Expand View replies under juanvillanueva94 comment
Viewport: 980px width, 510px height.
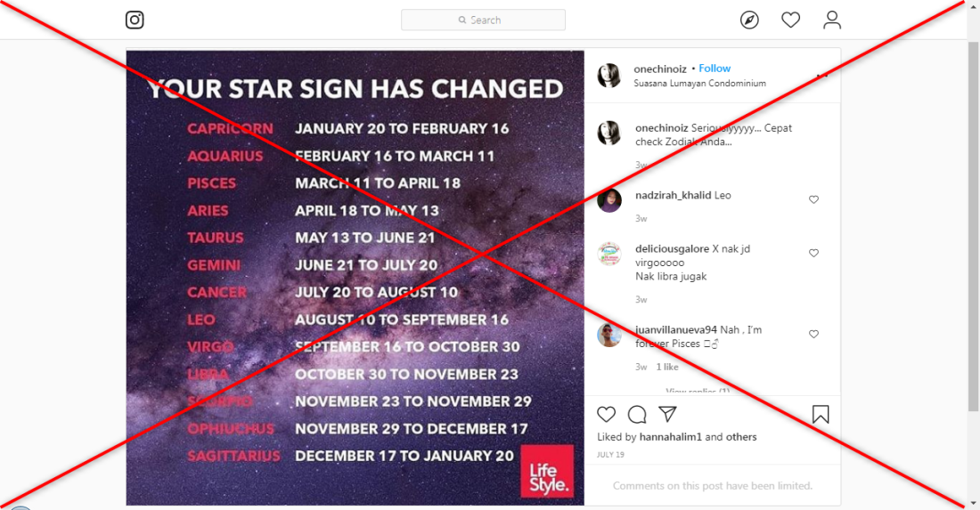(x=698, y=392)
